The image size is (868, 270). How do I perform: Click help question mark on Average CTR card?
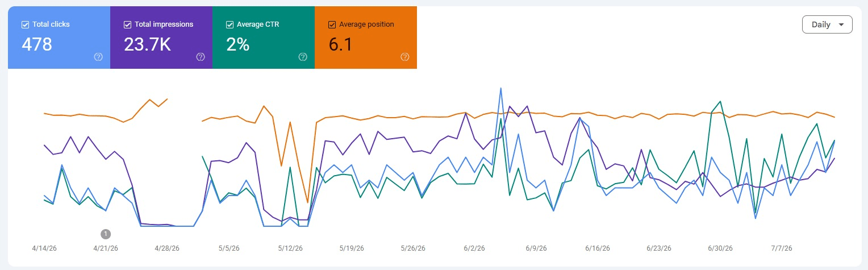pyautogui.click(x=303, y=57)
